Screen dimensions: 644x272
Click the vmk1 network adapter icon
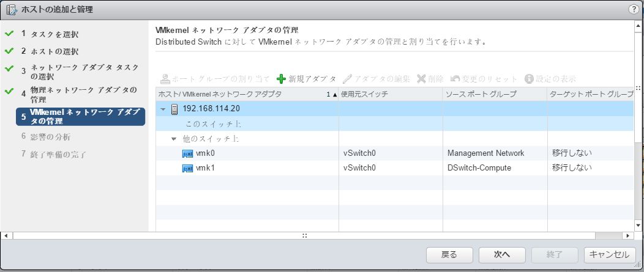(187, 168)
